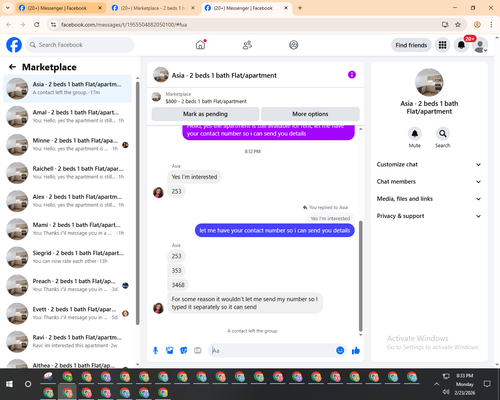
Task: Click Mark as pending button
Action: coord(205,114)
